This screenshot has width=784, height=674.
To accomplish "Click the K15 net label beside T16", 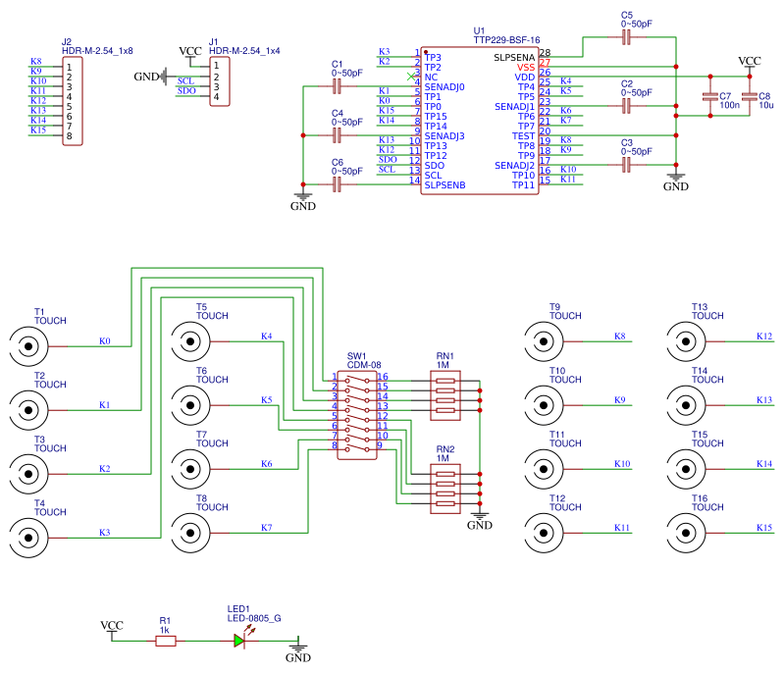I will coord(764,528).
